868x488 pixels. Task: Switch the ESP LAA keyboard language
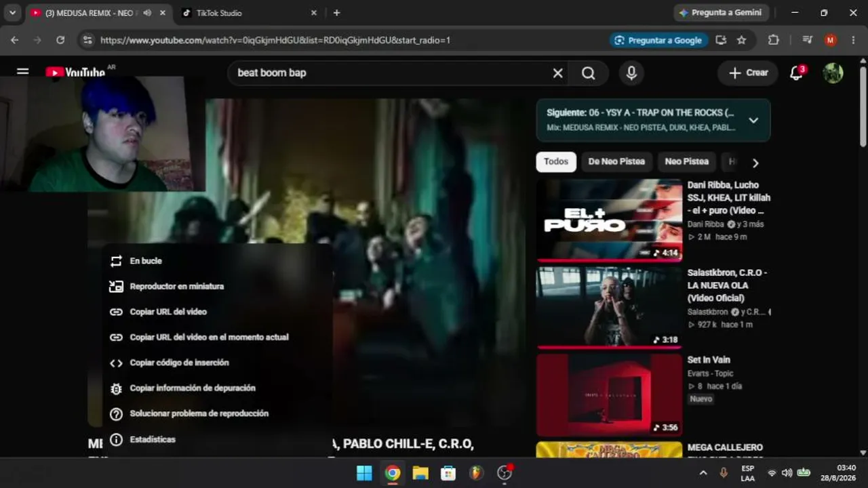(x=747, y=473)
